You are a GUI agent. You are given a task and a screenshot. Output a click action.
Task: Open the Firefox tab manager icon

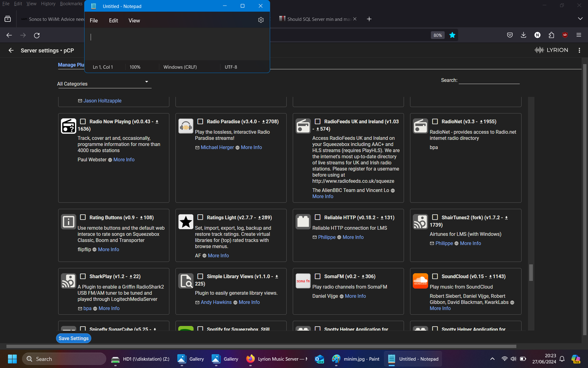(8, 19)
